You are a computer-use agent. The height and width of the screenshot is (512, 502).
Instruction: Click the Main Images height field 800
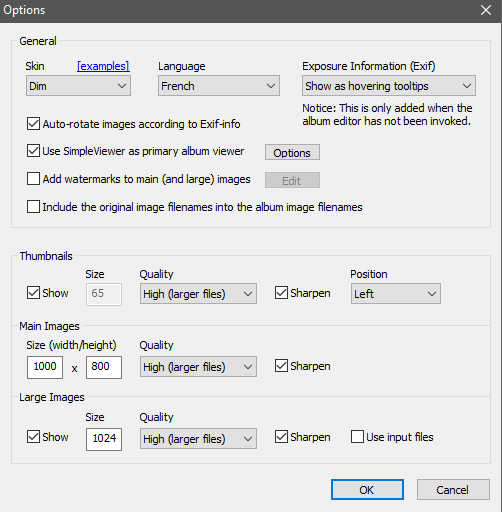coord(104,367)
